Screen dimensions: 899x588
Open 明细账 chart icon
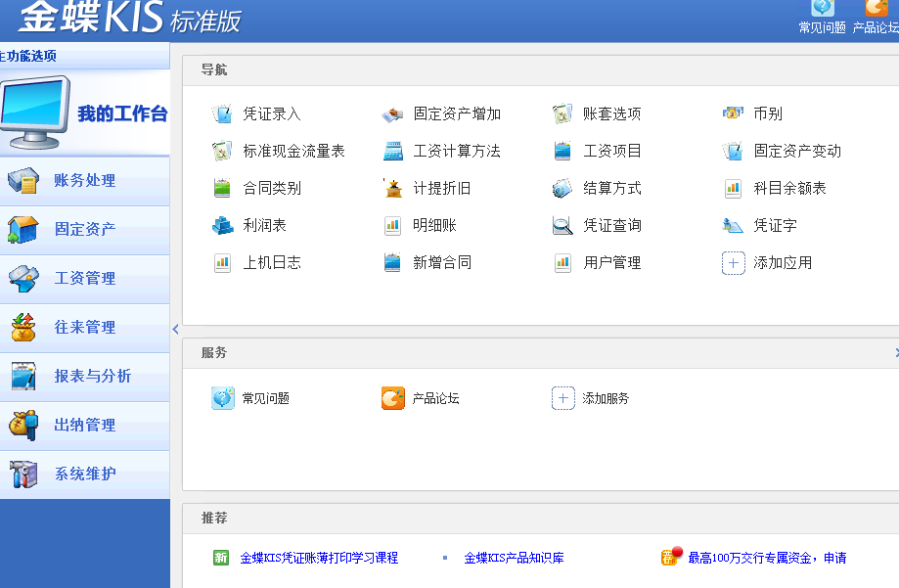click(x=392, y=225)
